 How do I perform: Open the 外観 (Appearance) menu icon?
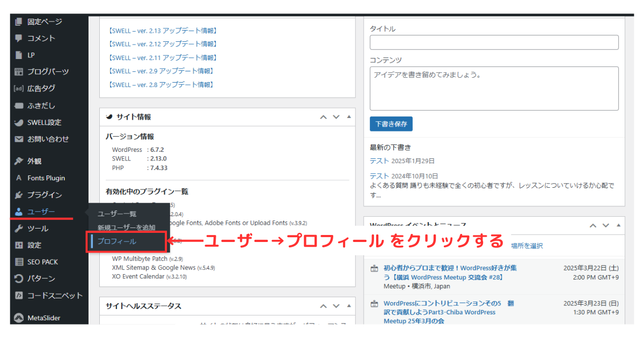[19, 160]
